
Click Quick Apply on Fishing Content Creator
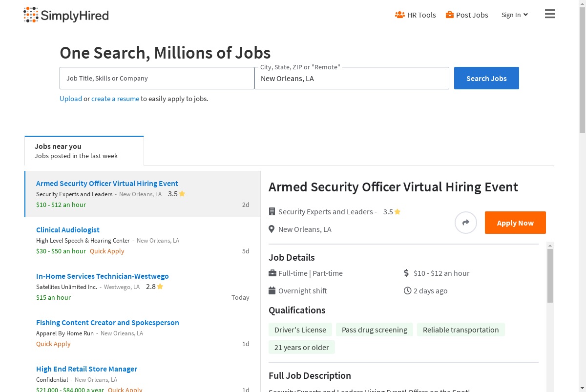53,344
